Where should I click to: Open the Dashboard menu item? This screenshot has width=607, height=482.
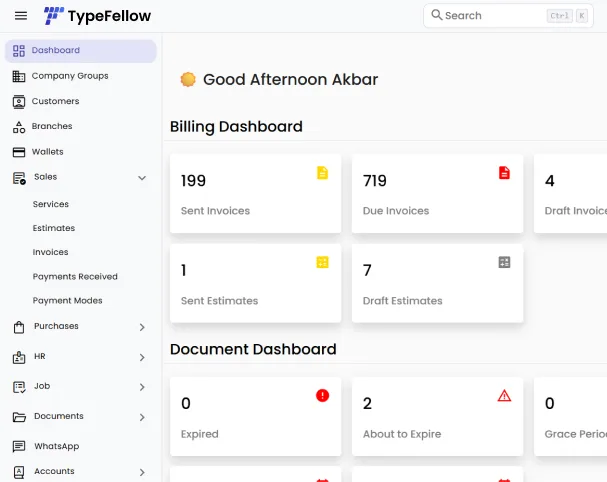tap(81, 51)
